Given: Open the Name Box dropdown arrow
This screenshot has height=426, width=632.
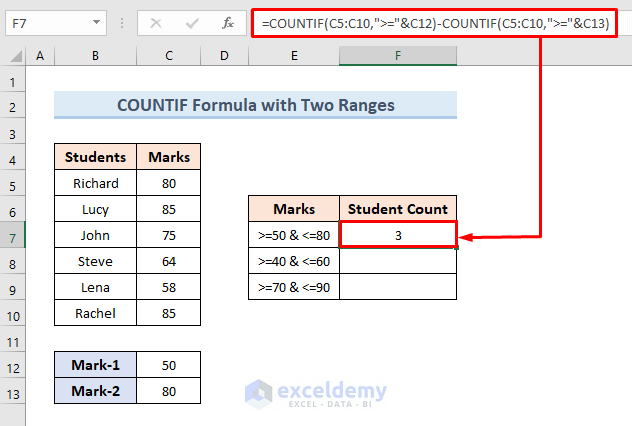Looking at the screenshot, I should coord(96,23).
